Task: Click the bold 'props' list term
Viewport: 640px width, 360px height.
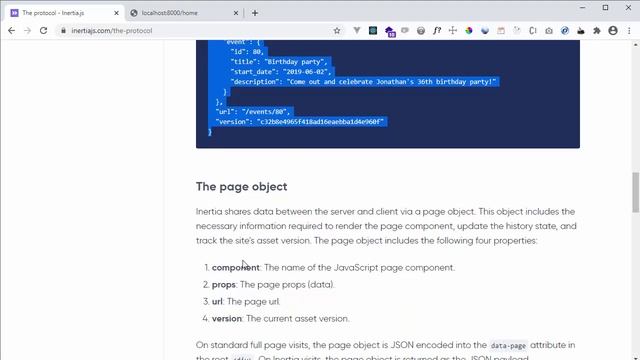Action: [224, 284]
